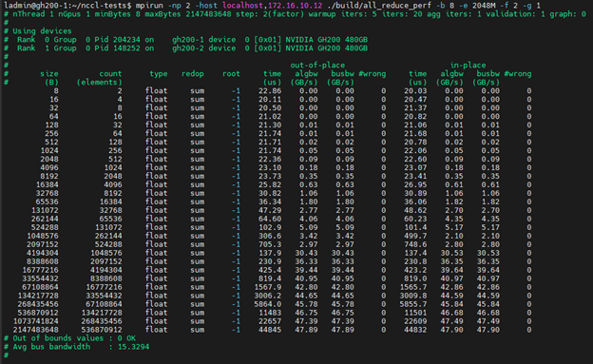Click in-place time 5855.7
Screen dimensions: 593x364
click(413, 304)
